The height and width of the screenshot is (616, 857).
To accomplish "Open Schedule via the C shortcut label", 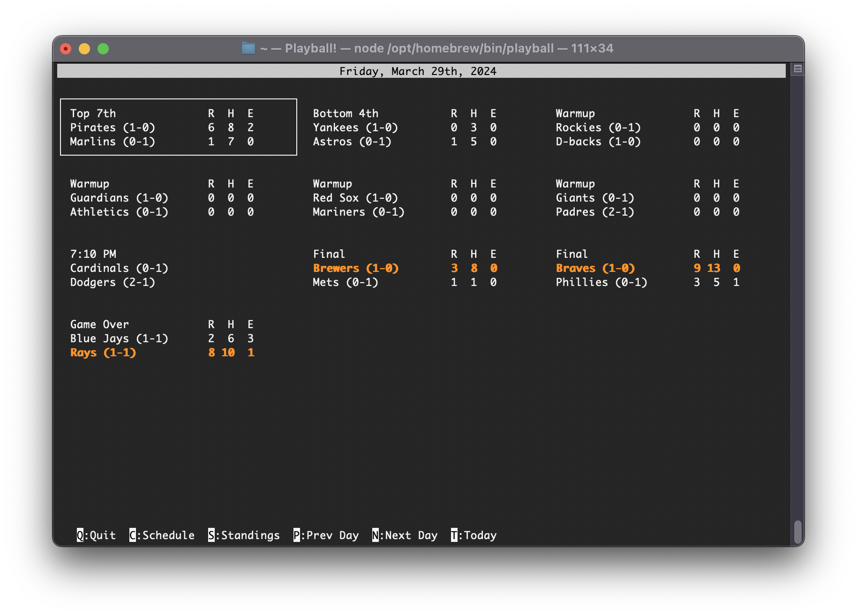I will coord(162,535).
